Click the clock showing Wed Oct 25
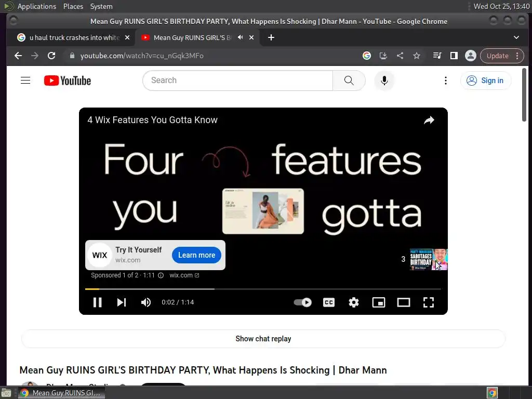Viewport: 532px width, 399px height. coord(501,6)
